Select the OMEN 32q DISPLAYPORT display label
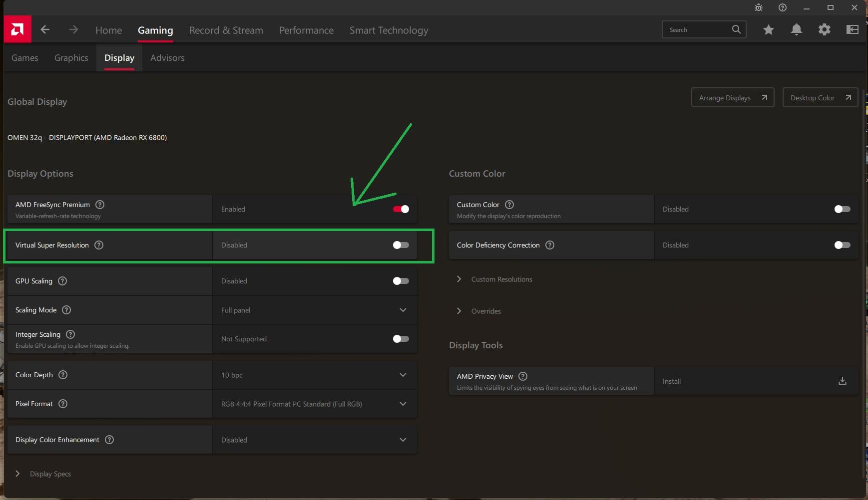 coord(87,137)
